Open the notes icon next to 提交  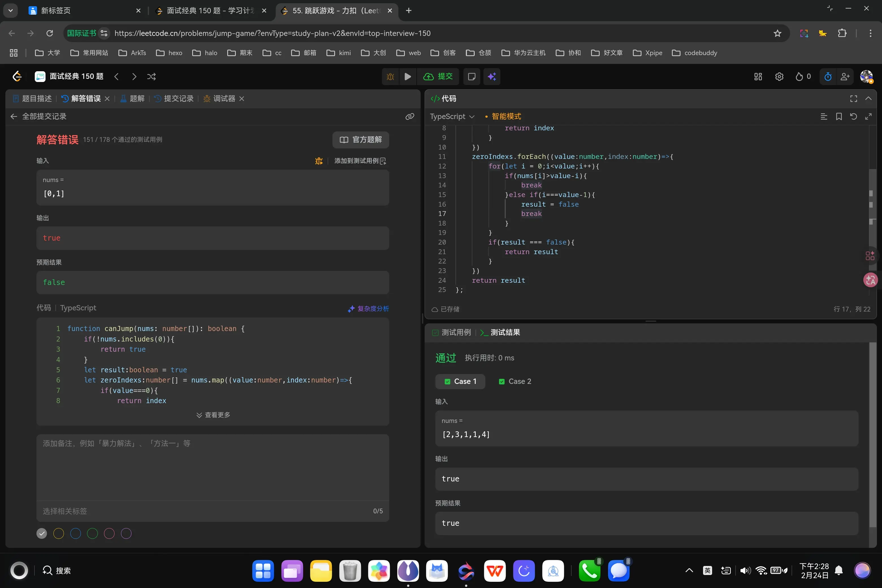point(471,77)
